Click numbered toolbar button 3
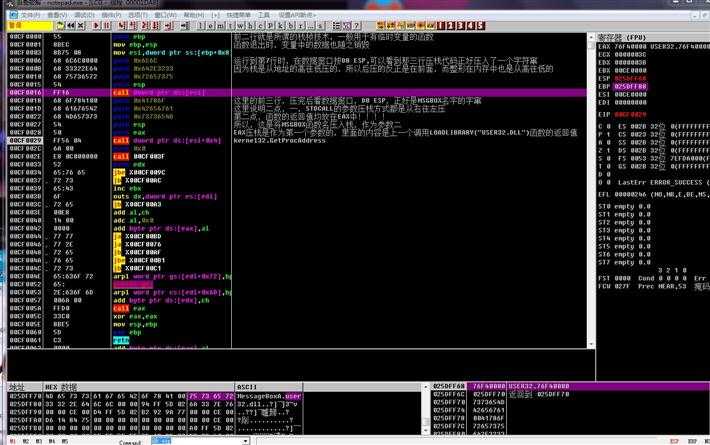 (460, 26)
